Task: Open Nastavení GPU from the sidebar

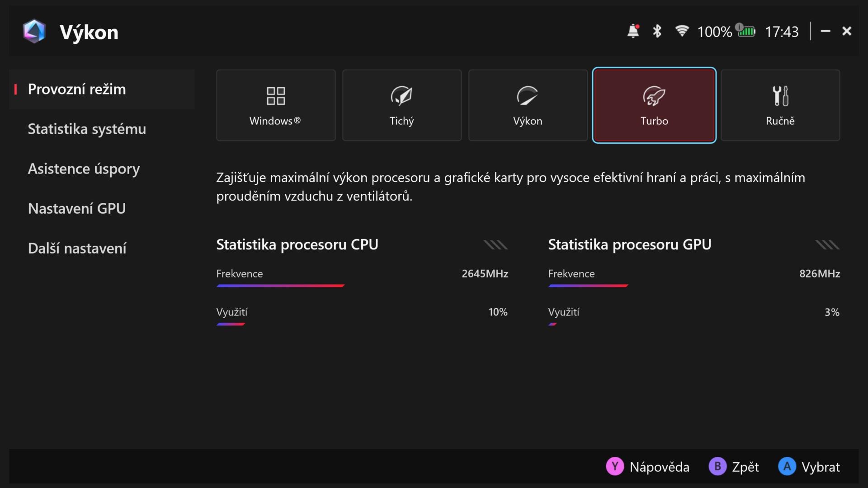Action: point(77,209)
